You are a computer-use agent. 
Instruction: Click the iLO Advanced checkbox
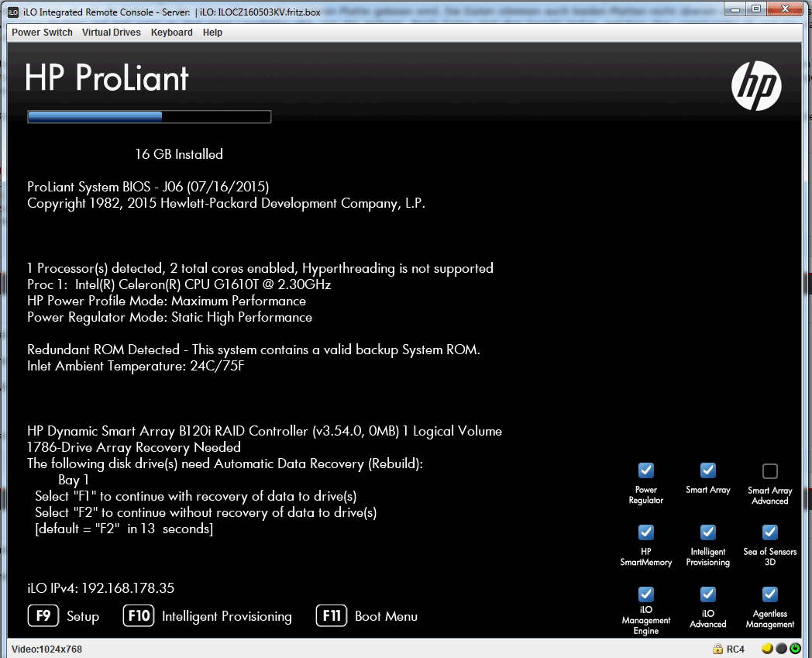coord(708,594)
